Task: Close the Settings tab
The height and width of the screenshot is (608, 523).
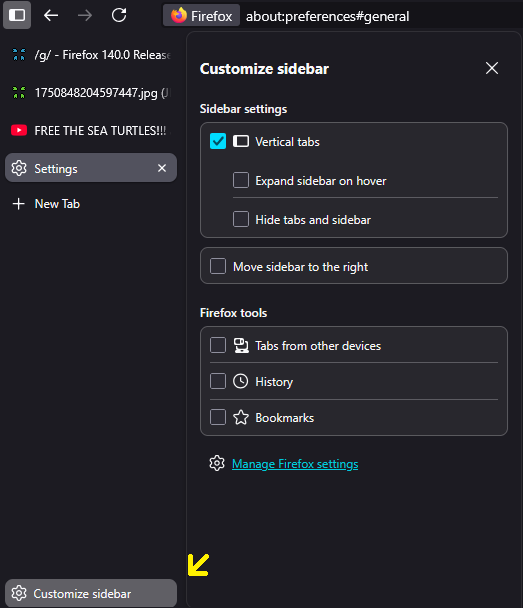Action: 162,168
